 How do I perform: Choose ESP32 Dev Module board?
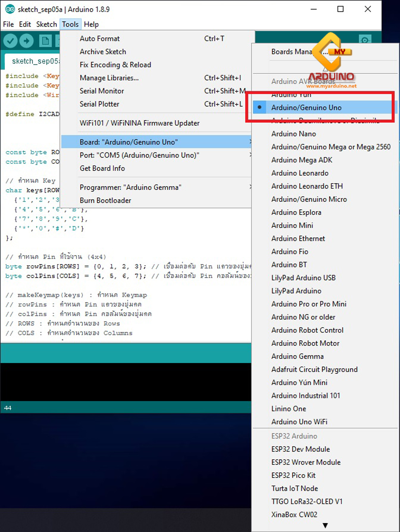click(x=300, y=449)
